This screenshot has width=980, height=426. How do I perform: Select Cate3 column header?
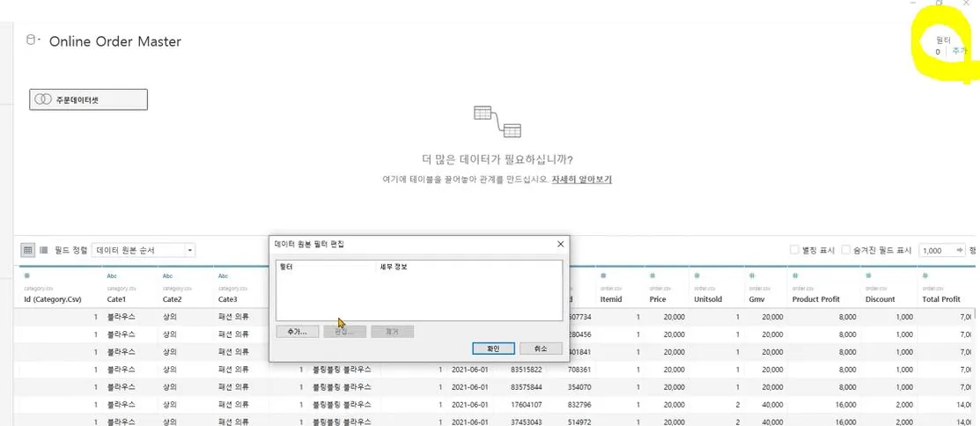229,299
